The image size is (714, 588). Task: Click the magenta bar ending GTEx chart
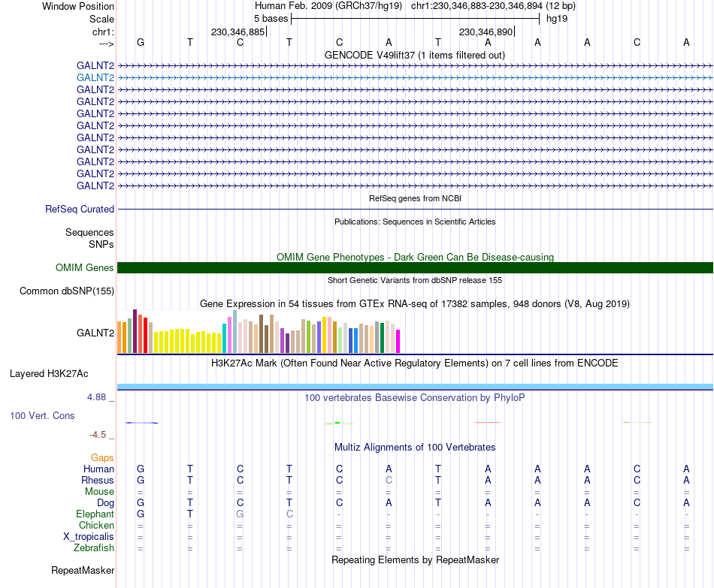tap(398, 342)
